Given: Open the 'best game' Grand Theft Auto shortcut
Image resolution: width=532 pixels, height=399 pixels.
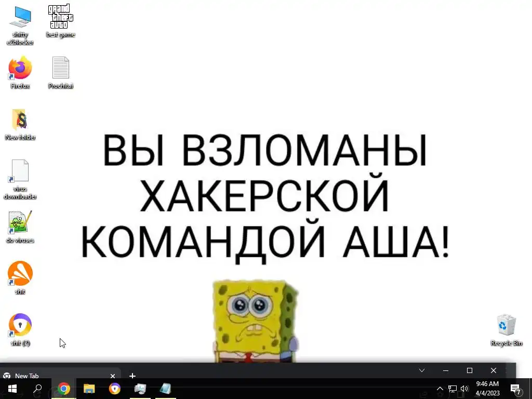Looking at the screenshot, I should 60,21.
